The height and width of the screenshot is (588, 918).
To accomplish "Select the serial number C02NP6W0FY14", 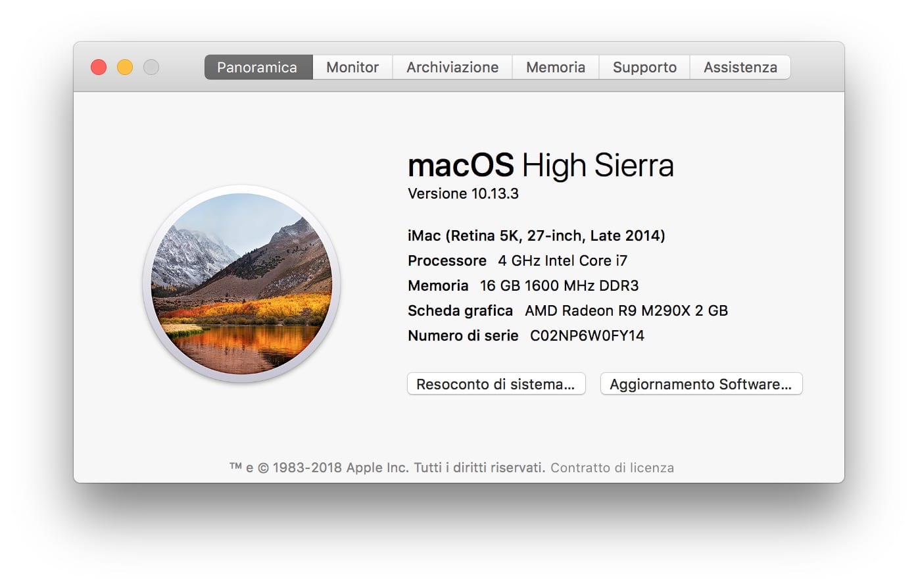I will 587,335.
